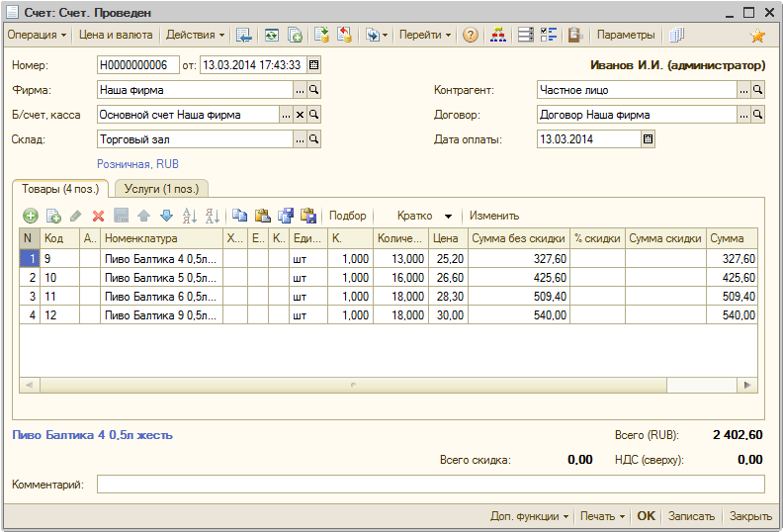Open the Действия dropdown menu
The width and height of the screenshot is (783, 532).
click(x=195, y=35)
